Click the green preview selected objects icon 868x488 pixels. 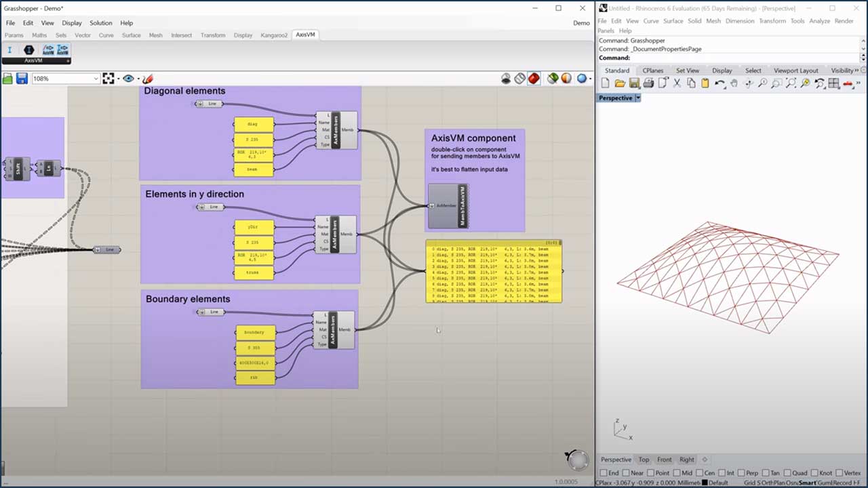[553, 79]
